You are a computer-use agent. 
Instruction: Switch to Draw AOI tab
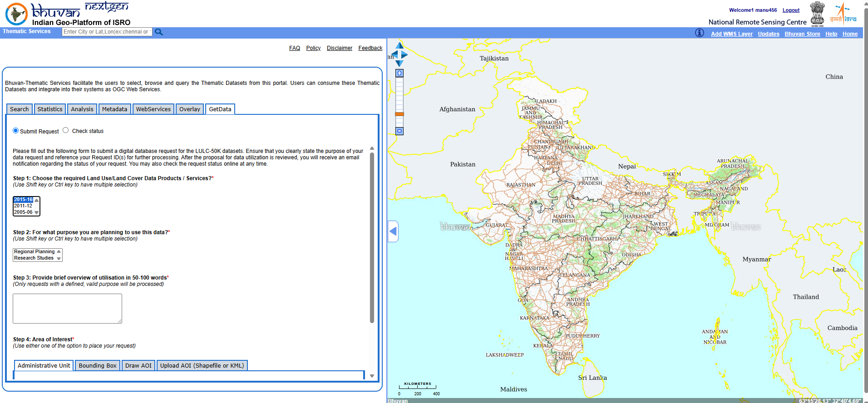[138, 366]
